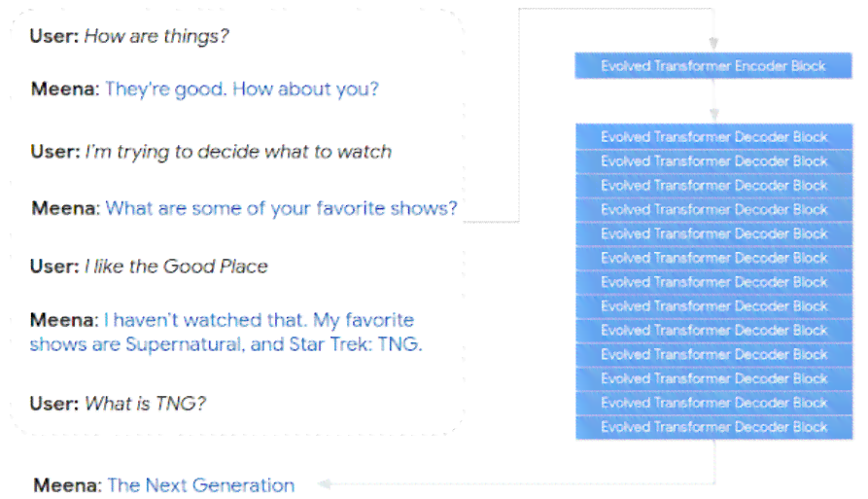Click the user message "How are things?"
The height and width of the screenshot is (499, 868).
156,37
